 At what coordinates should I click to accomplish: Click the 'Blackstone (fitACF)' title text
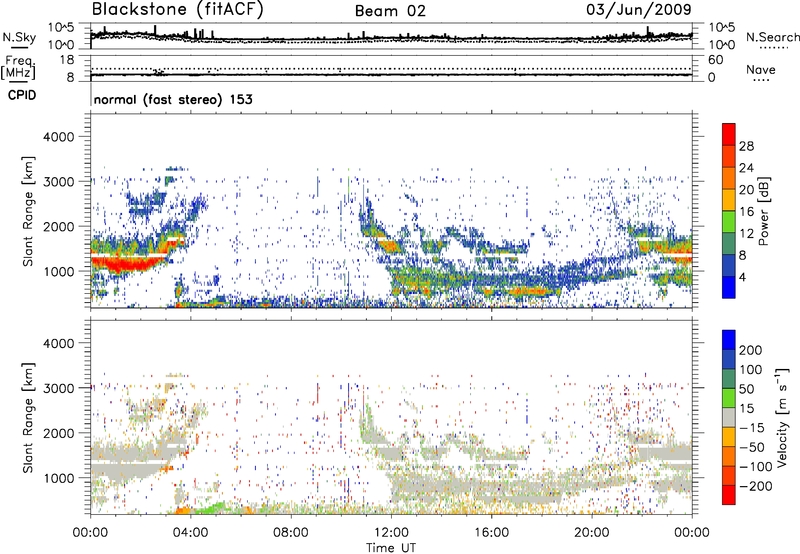(x=178, y=10)
